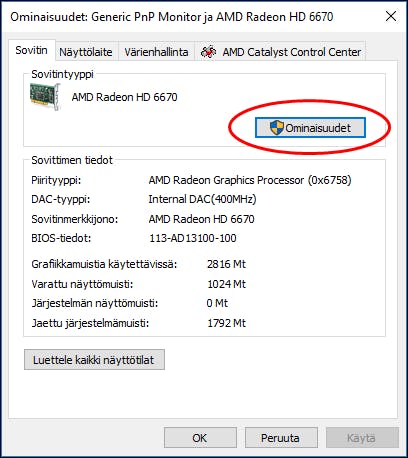The width and height of the screenshot is (408, 458).
Task: Click the dialog title bar text
Action: [x=172, y=17]
